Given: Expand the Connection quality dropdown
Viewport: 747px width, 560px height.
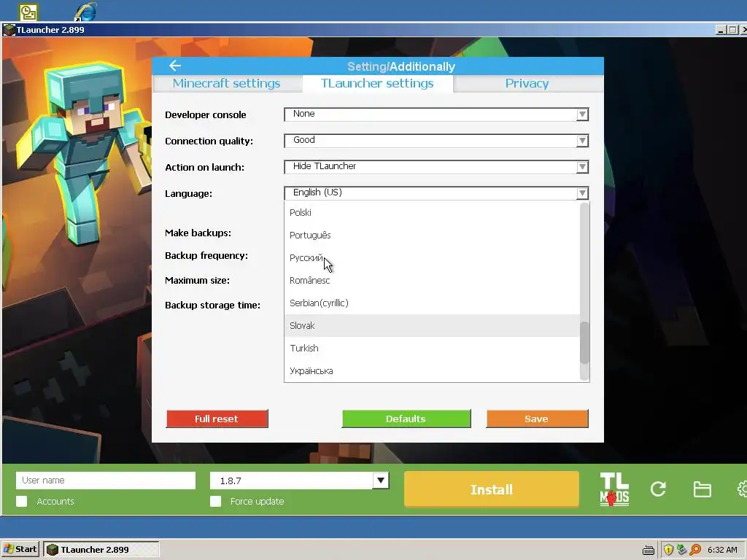Looking at the screenshot, I should 582,141.
